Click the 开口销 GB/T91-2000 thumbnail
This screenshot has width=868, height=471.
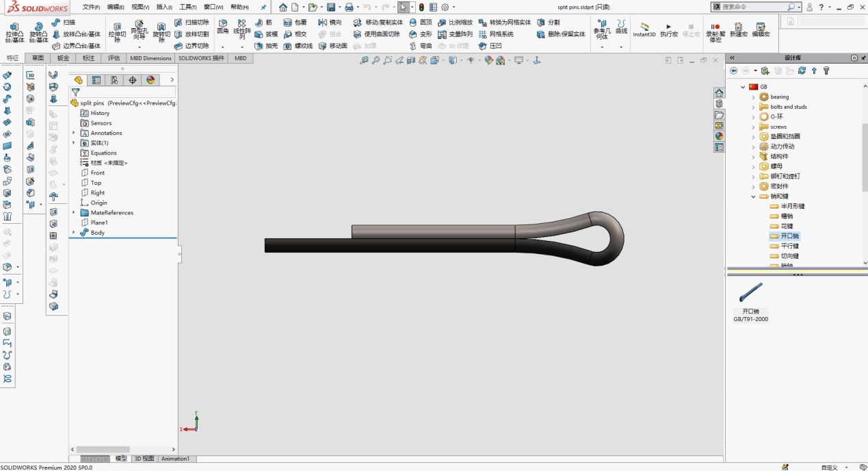coord(750,292)
